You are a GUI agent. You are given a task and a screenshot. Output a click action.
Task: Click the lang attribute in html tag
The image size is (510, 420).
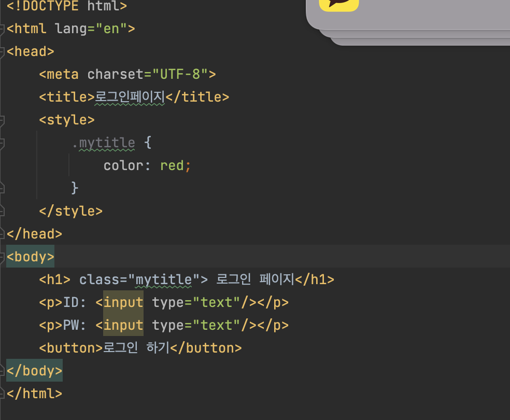[x=71, y=29]
